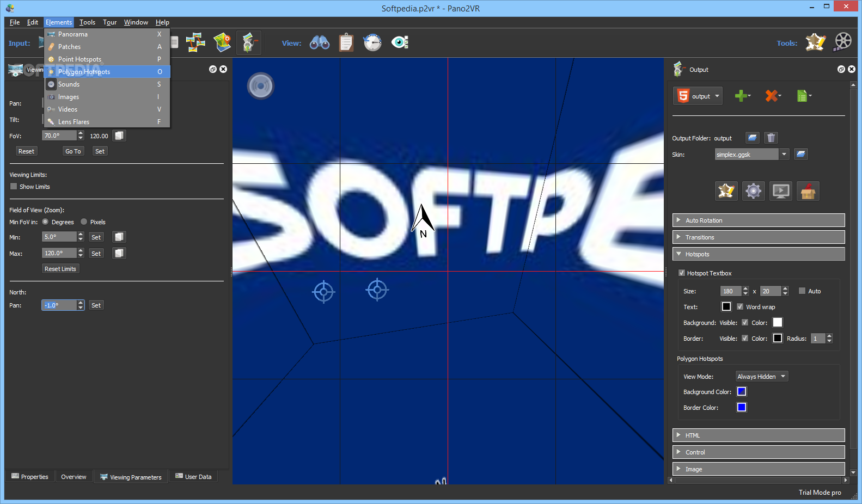The height and width of the screenshot is (504, 862).
Task: Open the clipboard list View icon
Action: (x=346, y=42)
